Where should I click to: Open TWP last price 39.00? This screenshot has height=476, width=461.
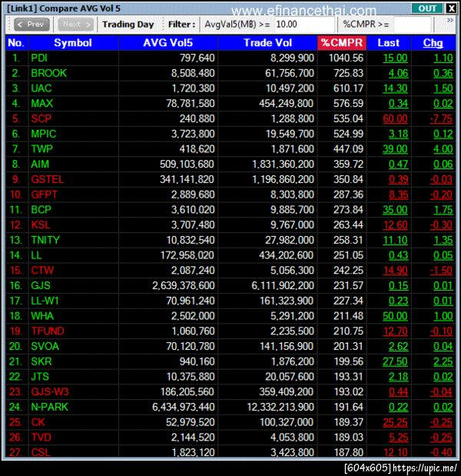pos(395,149)
